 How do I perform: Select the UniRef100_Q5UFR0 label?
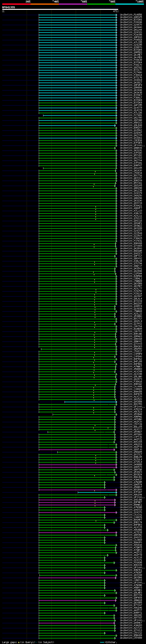131,349
